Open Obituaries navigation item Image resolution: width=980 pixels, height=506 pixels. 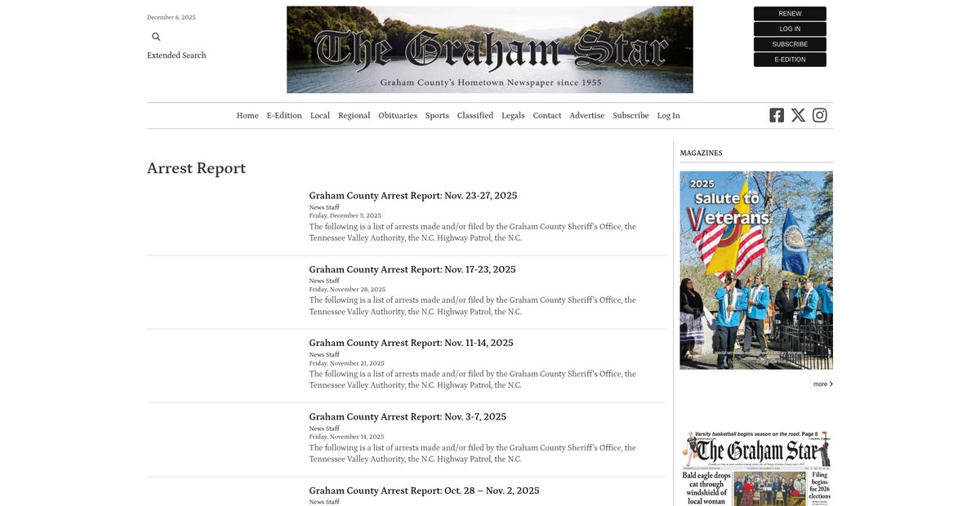point(398,116)
